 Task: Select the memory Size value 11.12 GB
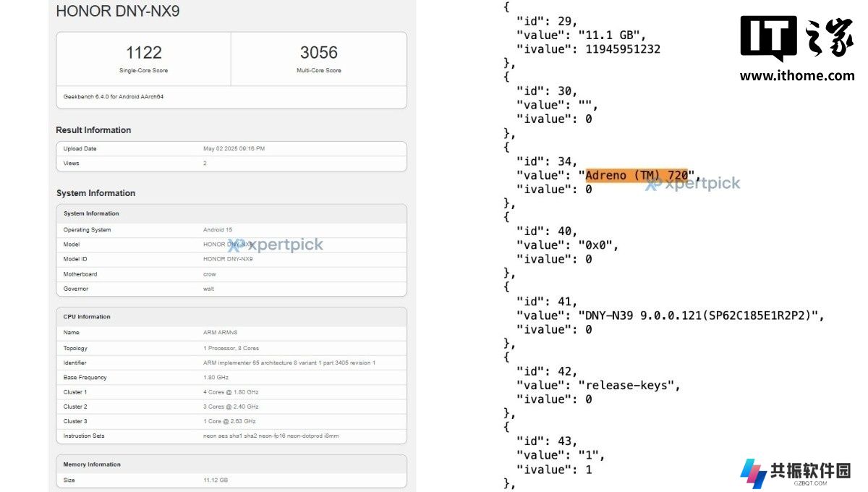(216, 480)
